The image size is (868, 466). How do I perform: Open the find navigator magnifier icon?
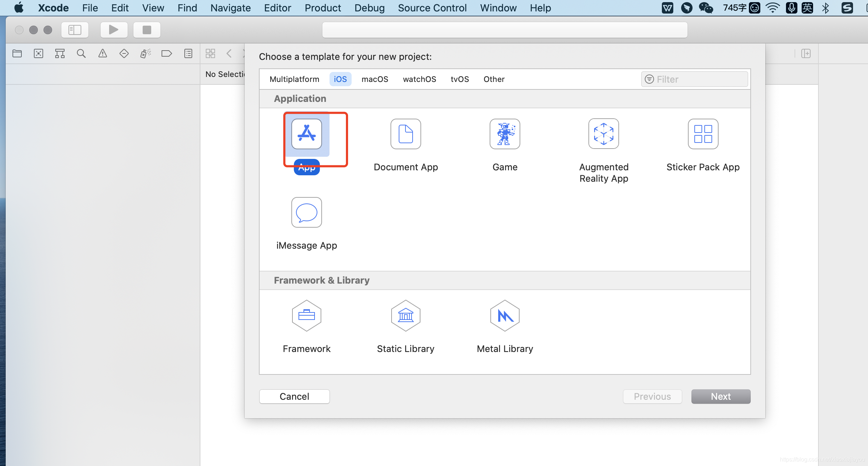(81, 53)
